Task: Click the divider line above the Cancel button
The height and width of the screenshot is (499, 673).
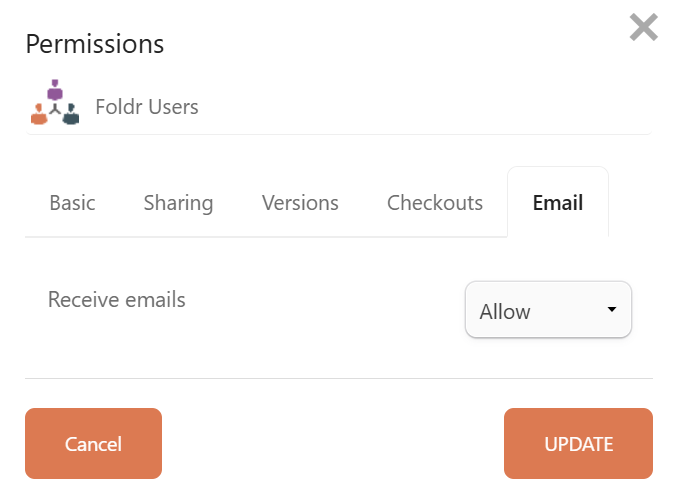Action: tap(338, 378)
